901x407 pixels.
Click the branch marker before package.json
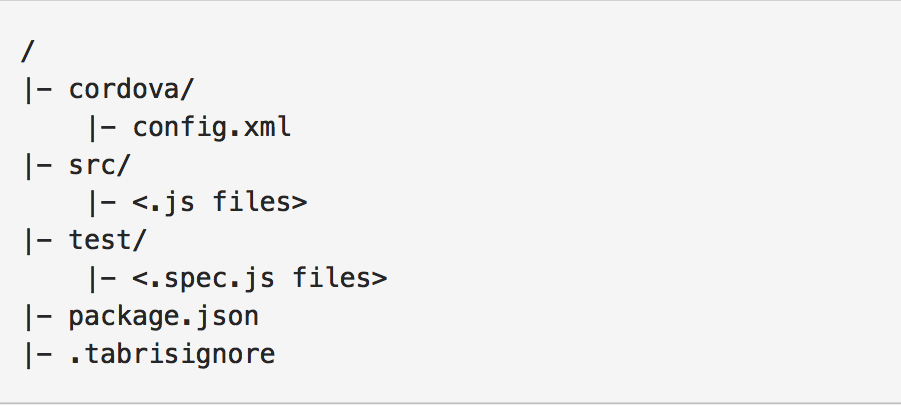[x=38, y=317]
